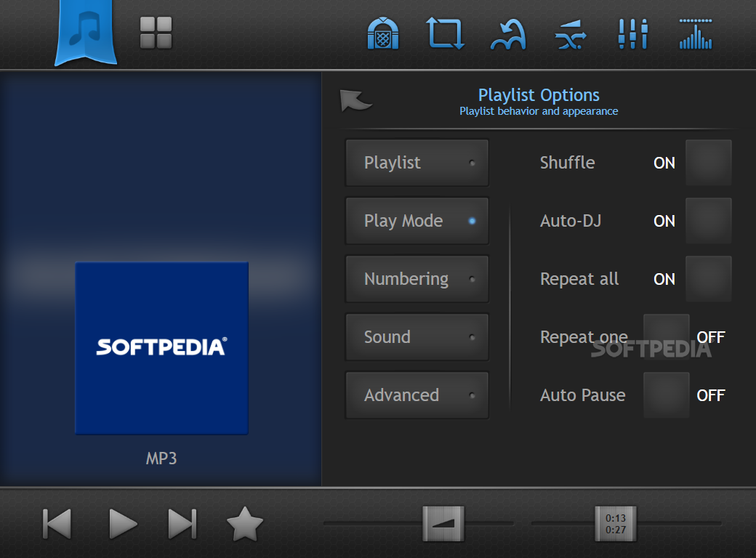
Task: Open the equalizer sliders icon
Action: tap(633, 33)
